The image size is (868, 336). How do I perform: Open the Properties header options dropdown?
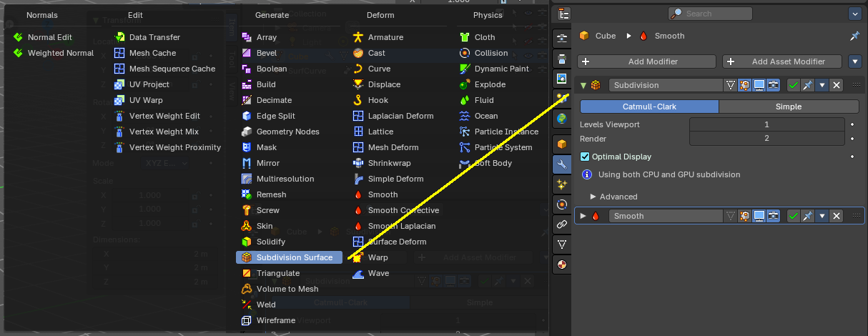pos(854,14)
